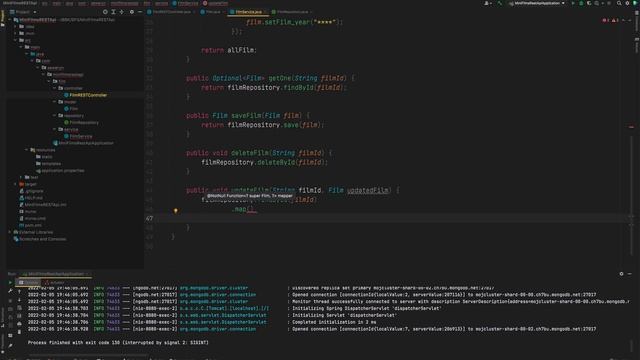
Task: Open the Actuator tab in the Run panel
Action: 55,282
